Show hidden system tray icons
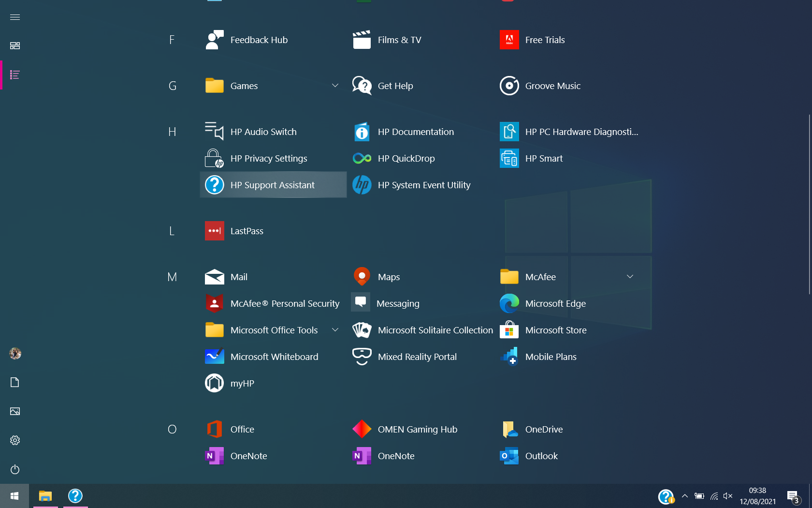This screenshot has width=812, height=508. point(684,496)
